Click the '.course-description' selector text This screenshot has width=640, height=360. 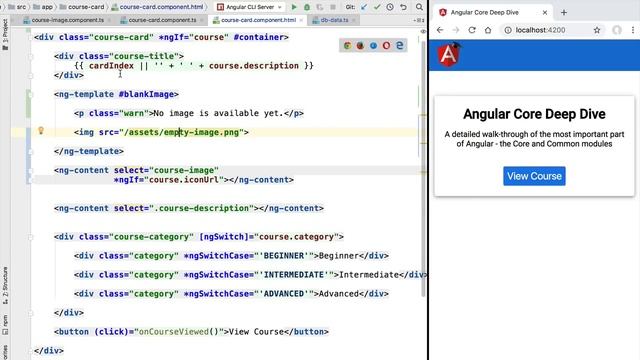[202, 208]
